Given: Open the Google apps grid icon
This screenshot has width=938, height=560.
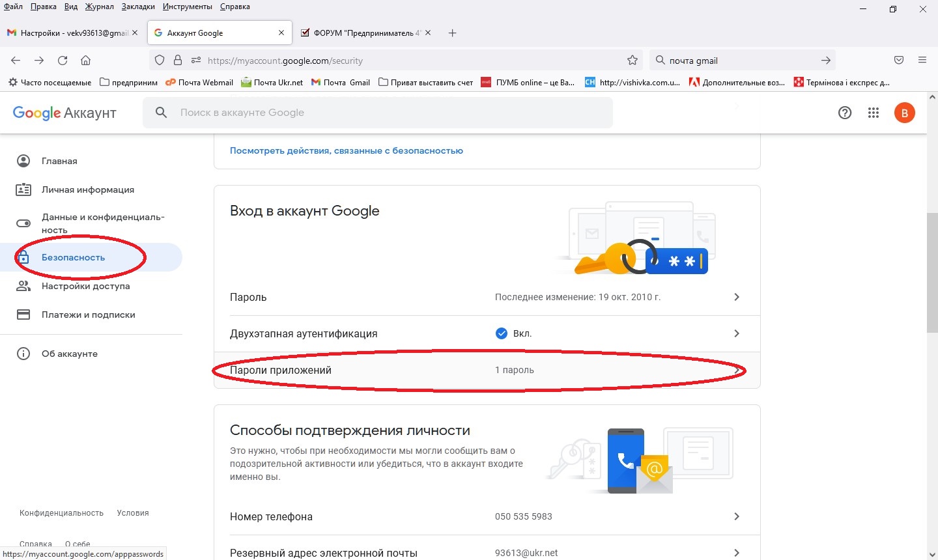Looking at the screenshot, I should click(874, 113).
